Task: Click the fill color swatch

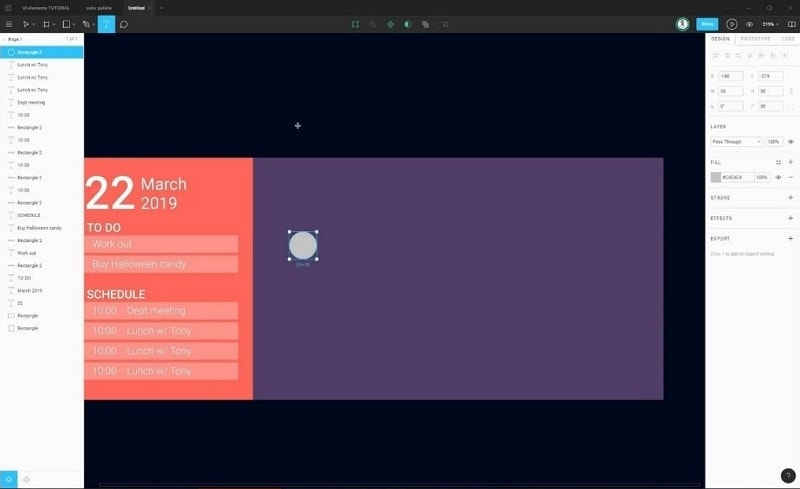Action: pos(716,177)
